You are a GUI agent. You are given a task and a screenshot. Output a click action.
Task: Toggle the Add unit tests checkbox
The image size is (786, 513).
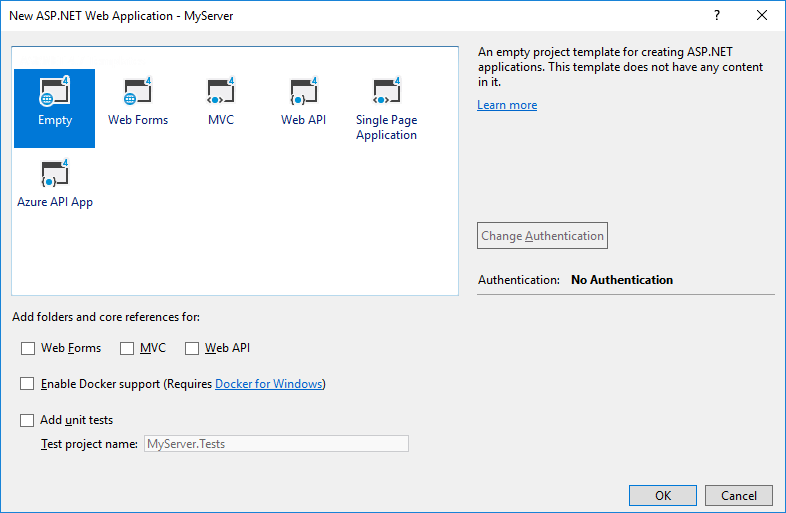(x=27, y=420)
